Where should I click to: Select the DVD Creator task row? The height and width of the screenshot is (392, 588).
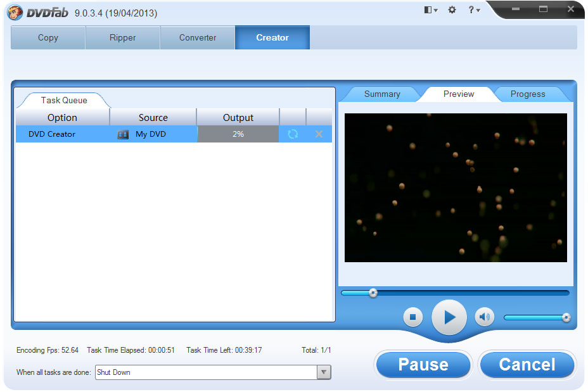174,134
